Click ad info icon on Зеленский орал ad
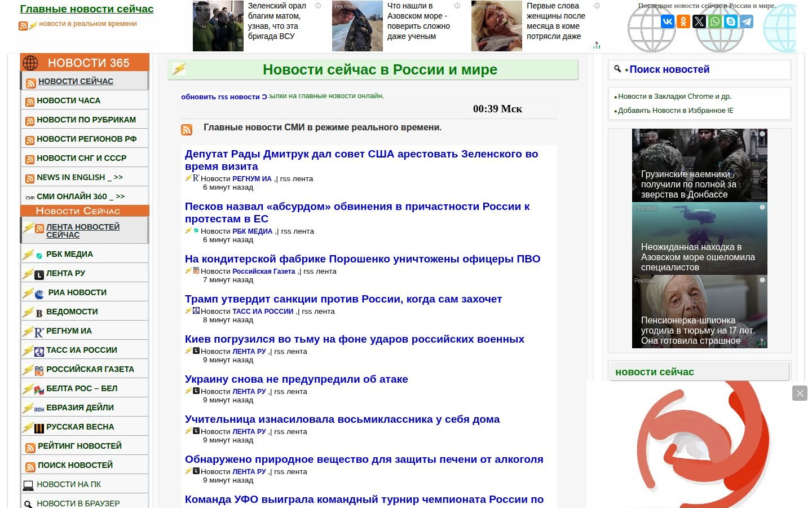The width and height of the screenshot is (812, 508). (x=318, y=6)
